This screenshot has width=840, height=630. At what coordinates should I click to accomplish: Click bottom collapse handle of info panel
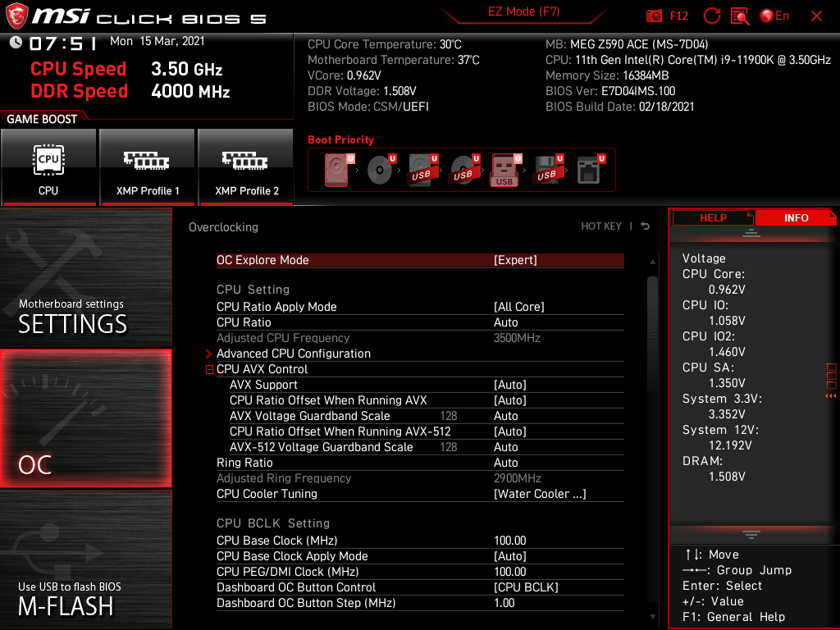pos(751,535)
